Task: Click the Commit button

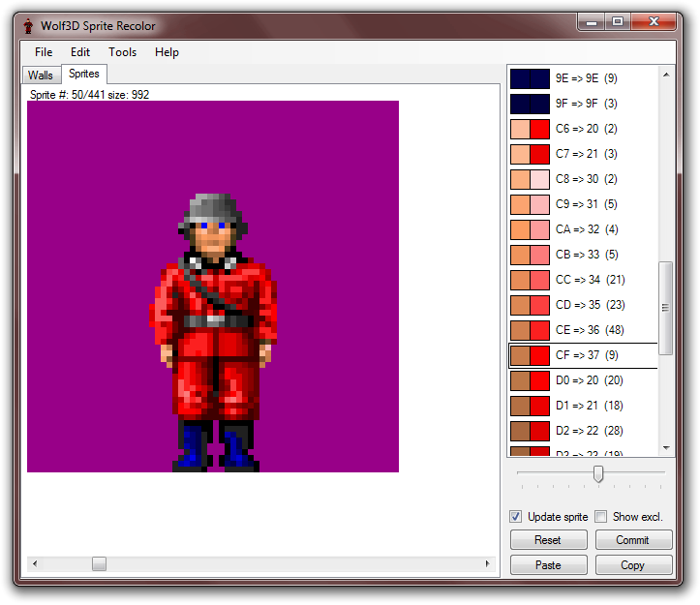Action: (633, 540)
